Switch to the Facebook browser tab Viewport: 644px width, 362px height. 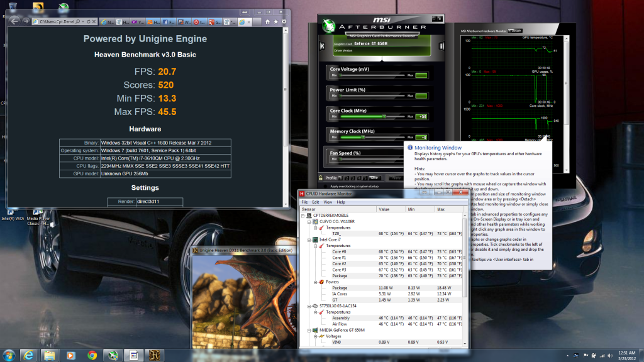169,22
